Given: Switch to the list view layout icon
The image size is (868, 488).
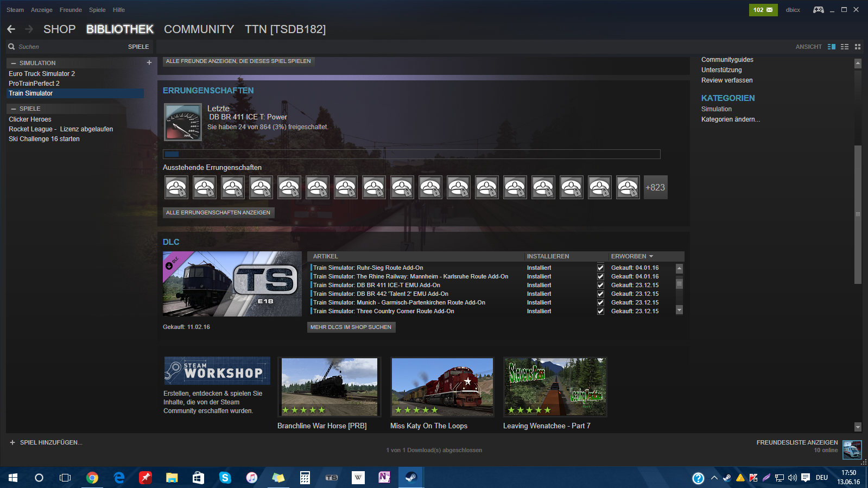Looking at the screenshot, I should (x=845, y=47).
